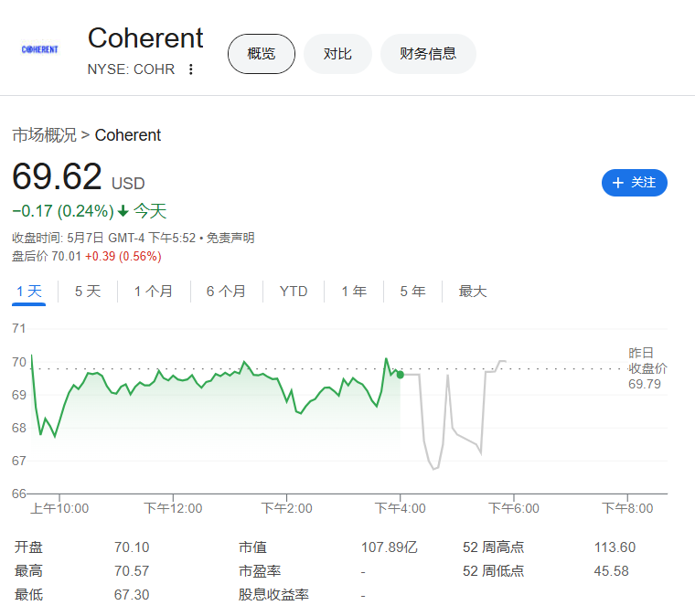This screenshot has width=695, height=616.
Task: Select the 1 年 time range
Action: (354, 292)
